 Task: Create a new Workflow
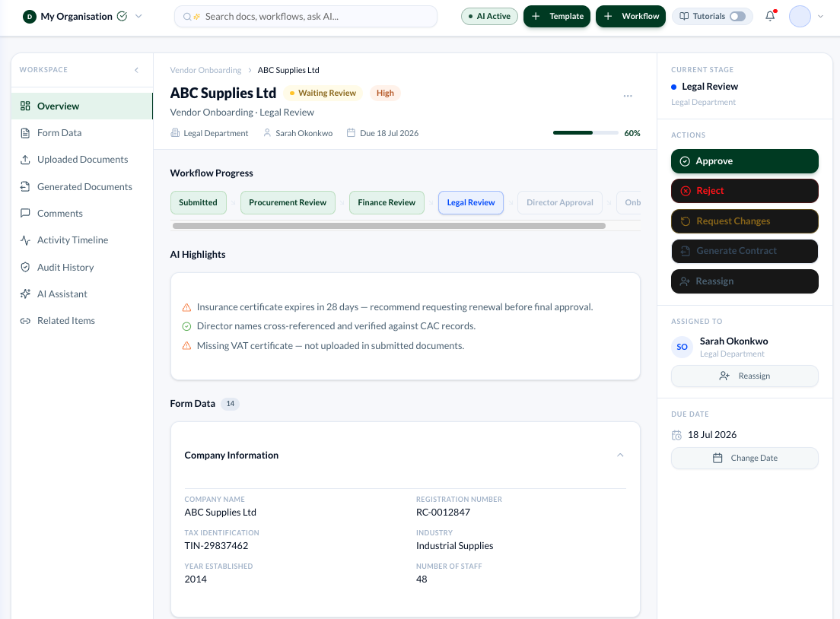point(631,16)
